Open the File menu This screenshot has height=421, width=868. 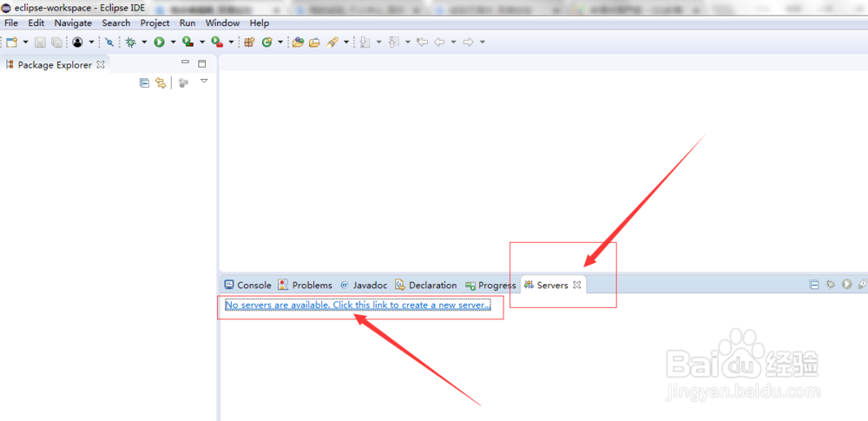tap(11, 23)
